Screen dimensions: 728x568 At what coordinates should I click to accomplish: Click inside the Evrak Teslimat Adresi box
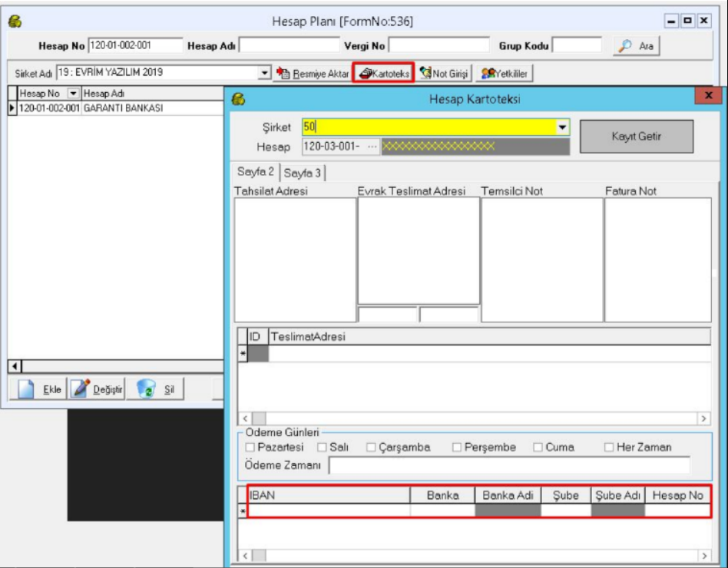click(419, 251)
